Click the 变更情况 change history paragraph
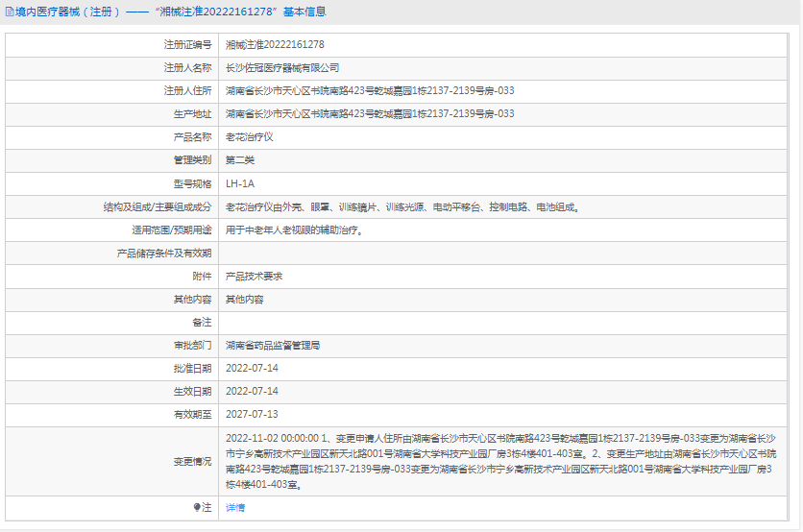The width and height of the screenshot is (803, 532). pyautogui.click(x=501, y=461)
